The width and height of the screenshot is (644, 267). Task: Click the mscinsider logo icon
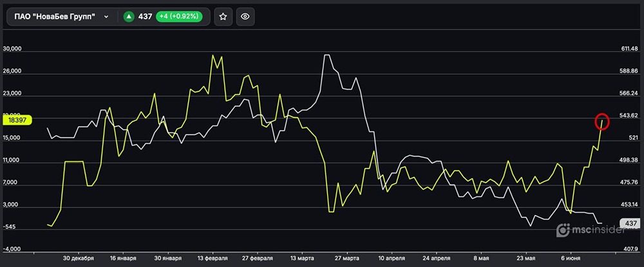click(x=563, y=230)
